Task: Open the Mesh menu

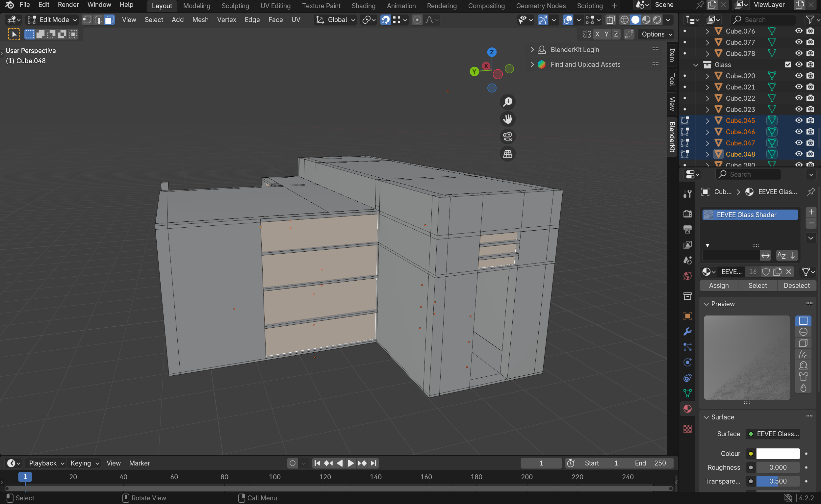Action: pyautogui.click(x=200, y=20)
